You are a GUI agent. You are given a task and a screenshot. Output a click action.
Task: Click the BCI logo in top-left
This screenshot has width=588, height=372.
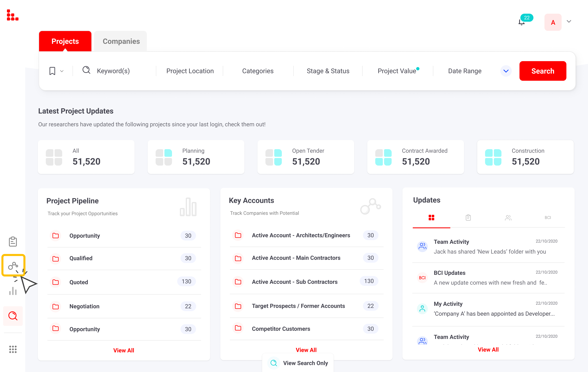pyautogui.click(x=13, y=15)
